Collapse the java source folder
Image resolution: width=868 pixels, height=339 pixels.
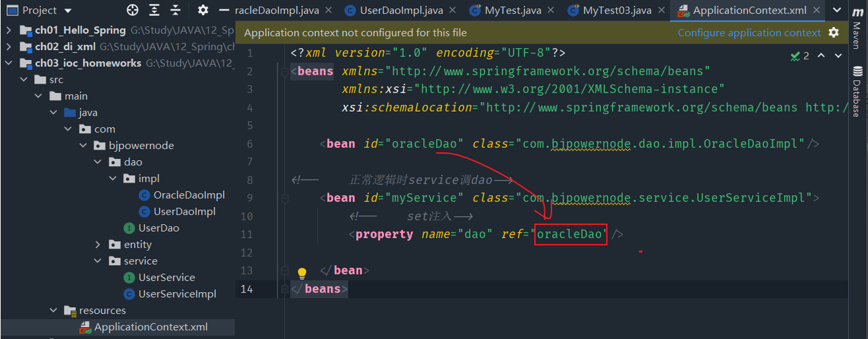(53, 113)
